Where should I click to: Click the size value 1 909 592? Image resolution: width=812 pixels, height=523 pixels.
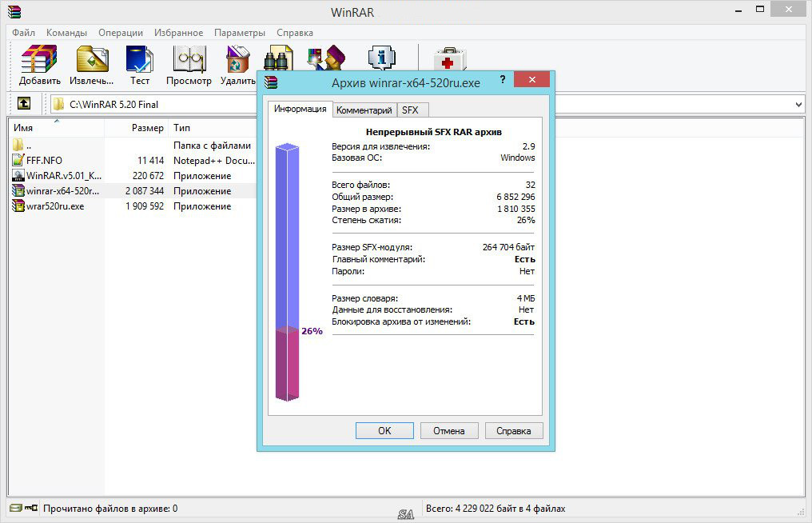(x=145, y=206)
